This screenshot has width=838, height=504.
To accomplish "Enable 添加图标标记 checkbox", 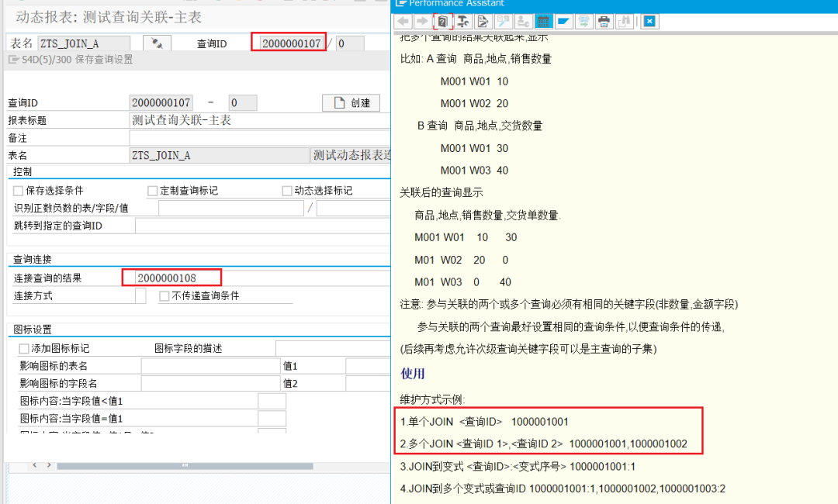I will (x=23, y=349).
